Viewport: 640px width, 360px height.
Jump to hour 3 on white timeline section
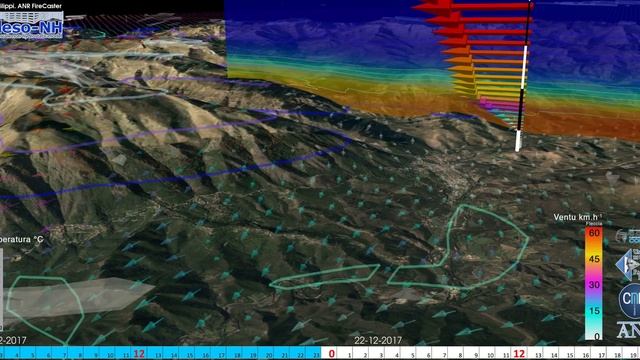tap(381, 356)
